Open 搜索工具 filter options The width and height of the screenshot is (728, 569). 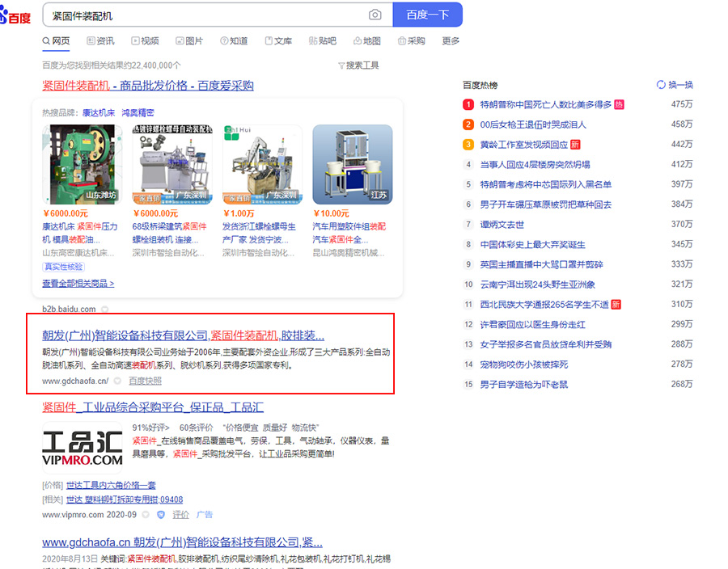pyautogui.click(x=358, y=65)
